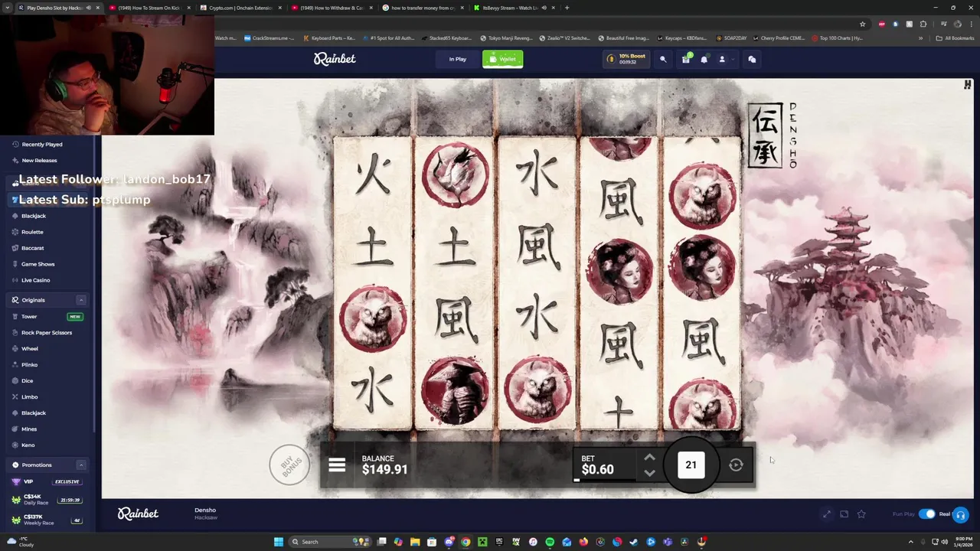Open the C$137K Weekly Race
The width and height of the screenshot is (980, 551).
click(x=46, y=520)
